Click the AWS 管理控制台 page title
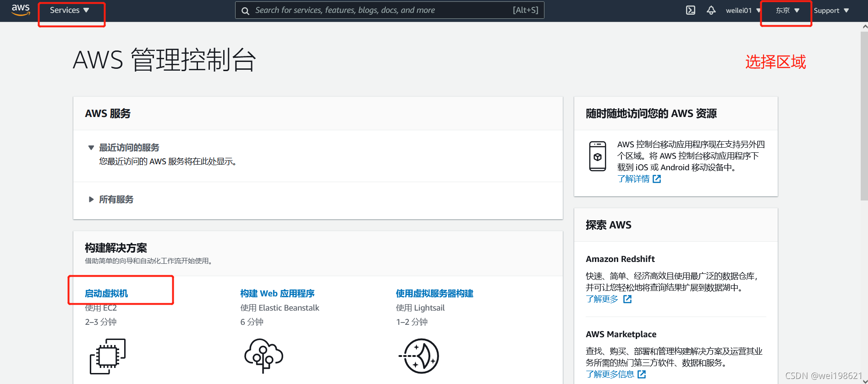The height and width of the screenshot is (384, 868). 164,60
